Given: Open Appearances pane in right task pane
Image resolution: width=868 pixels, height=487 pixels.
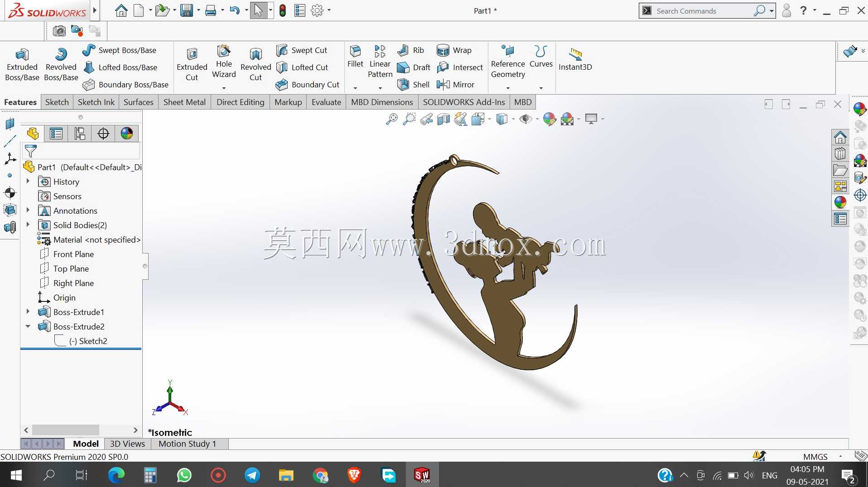Looking at the screenshot, I should pos(840,202).
